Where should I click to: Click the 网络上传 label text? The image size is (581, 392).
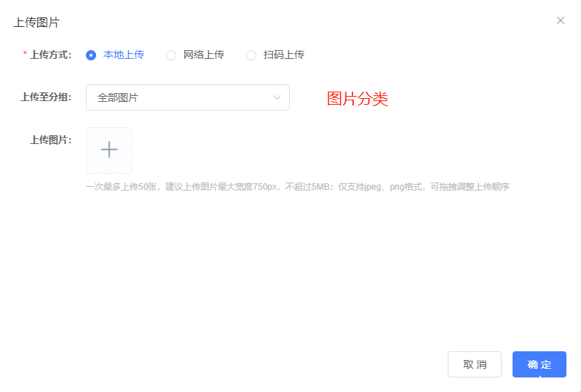tap(204, 55)
